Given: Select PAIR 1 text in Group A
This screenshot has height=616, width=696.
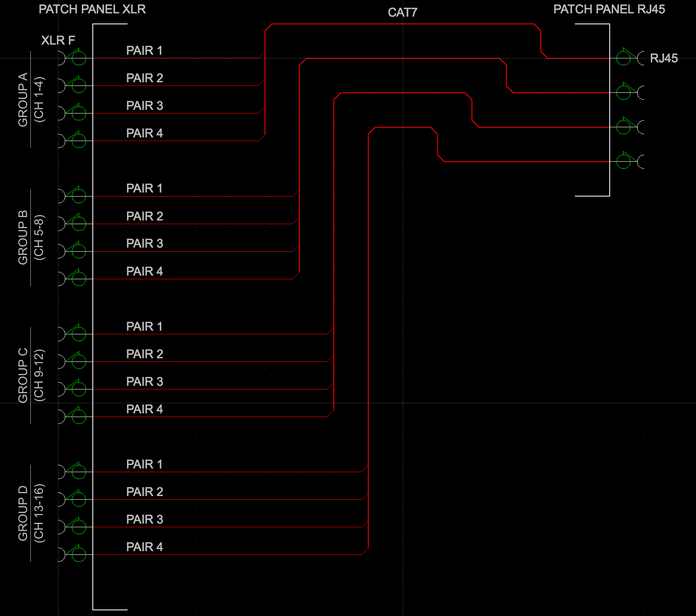Looking at the screenshot, I should (x=144, y=51).
